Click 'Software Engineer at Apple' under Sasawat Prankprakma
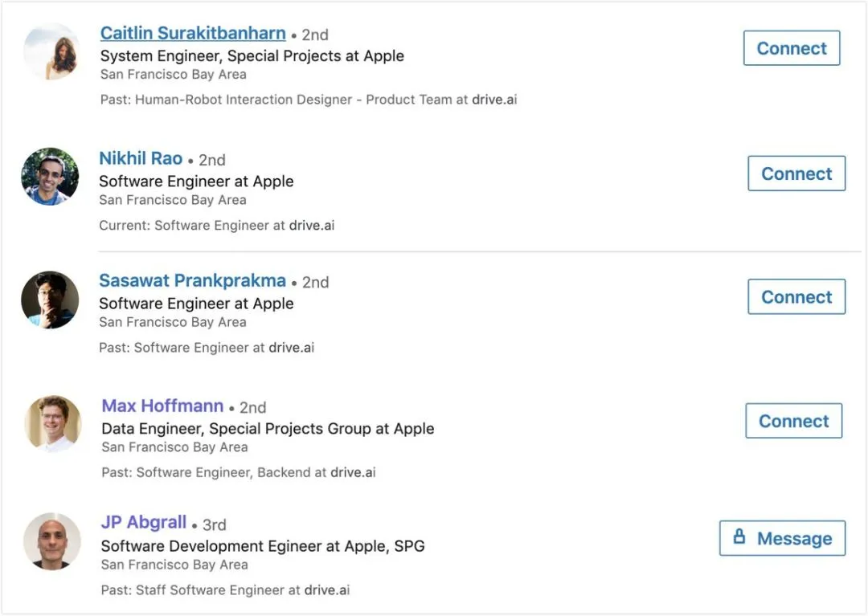This screenshot has height=616, width=868. coord(196,304)
